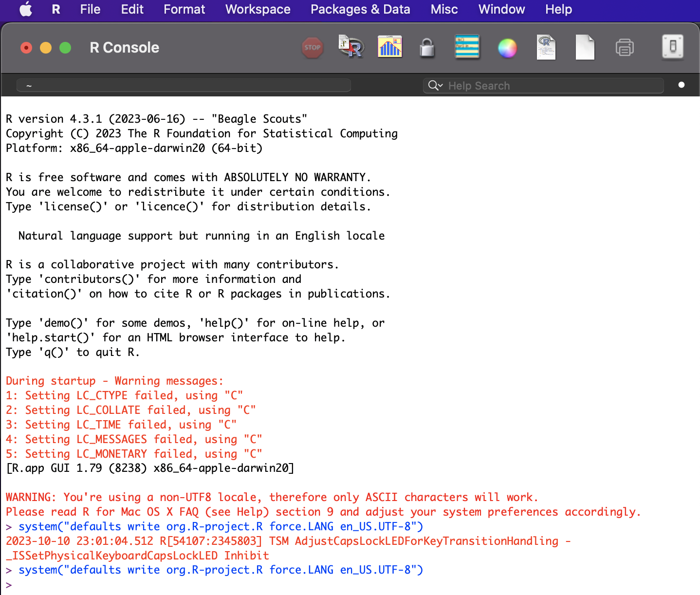The height and width of the screenshot is (595, 700).
Task: Click the empty console prompt line
Action: pyautogui.click(x=350, y=585)
